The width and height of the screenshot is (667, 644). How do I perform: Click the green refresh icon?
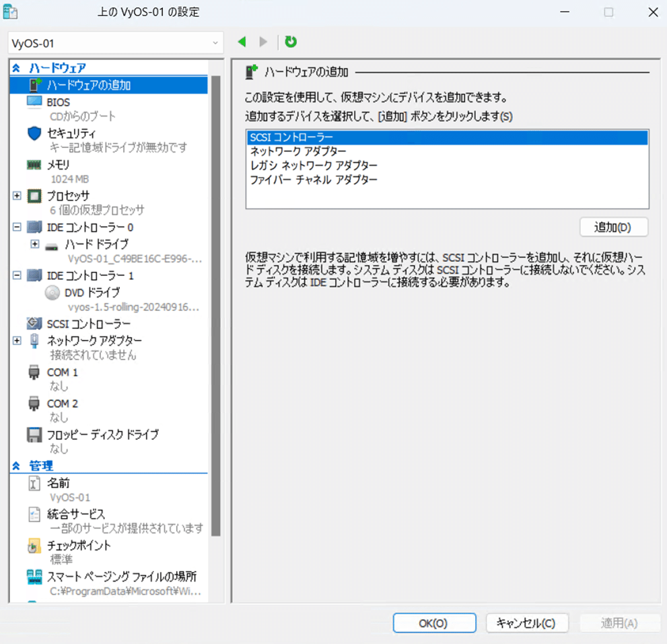tap(291, 42)
